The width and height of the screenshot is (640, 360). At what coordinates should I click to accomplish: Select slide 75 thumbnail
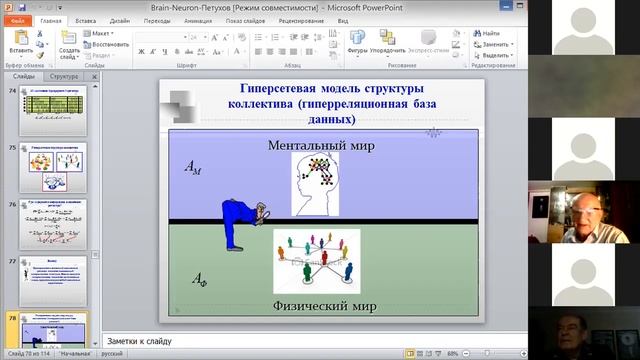click(53, 167)
